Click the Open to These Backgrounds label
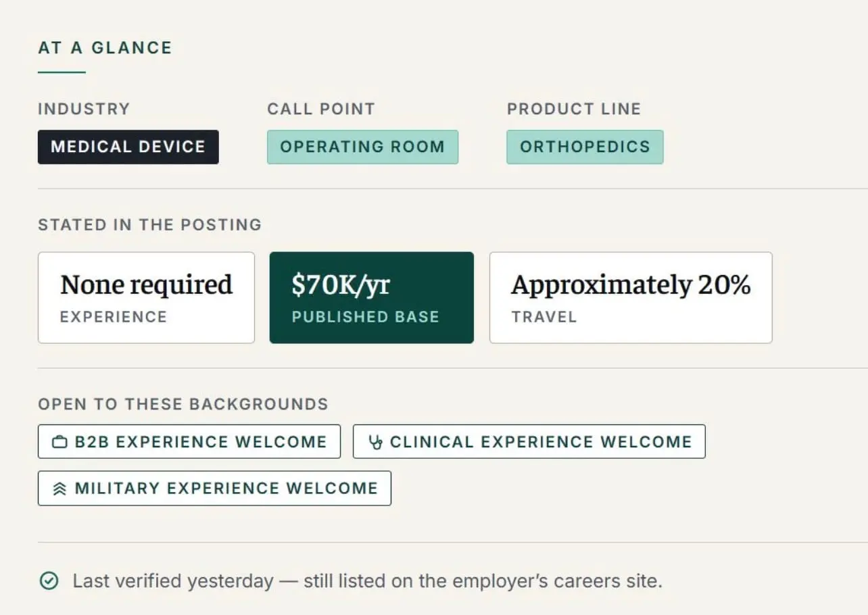Viewport: 868px width, 615px height. (x=183, y=404)
